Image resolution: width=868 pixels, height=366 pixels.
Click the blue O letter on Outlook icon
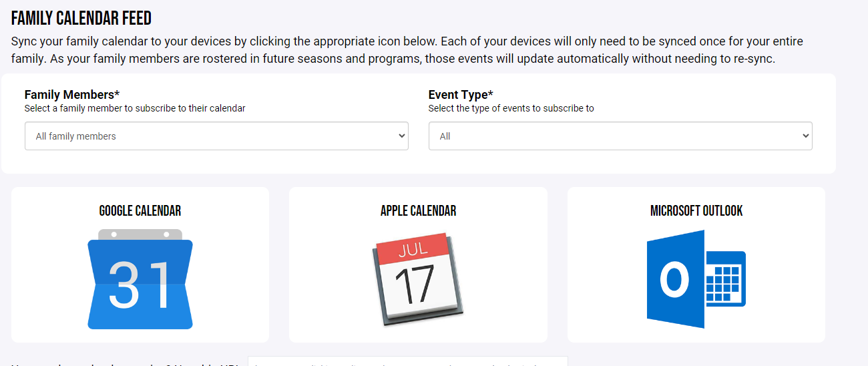[674, 279]
